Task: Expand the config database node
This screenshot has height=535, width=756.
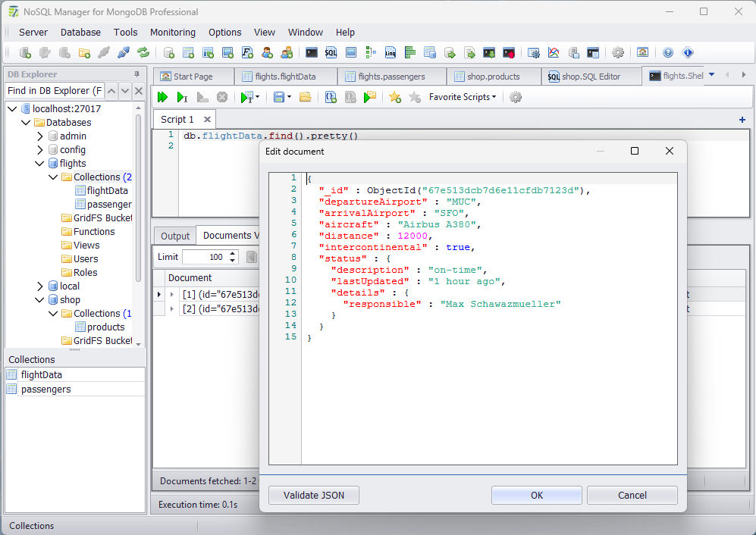Action: pyautogui.click(x=40, y=150)
